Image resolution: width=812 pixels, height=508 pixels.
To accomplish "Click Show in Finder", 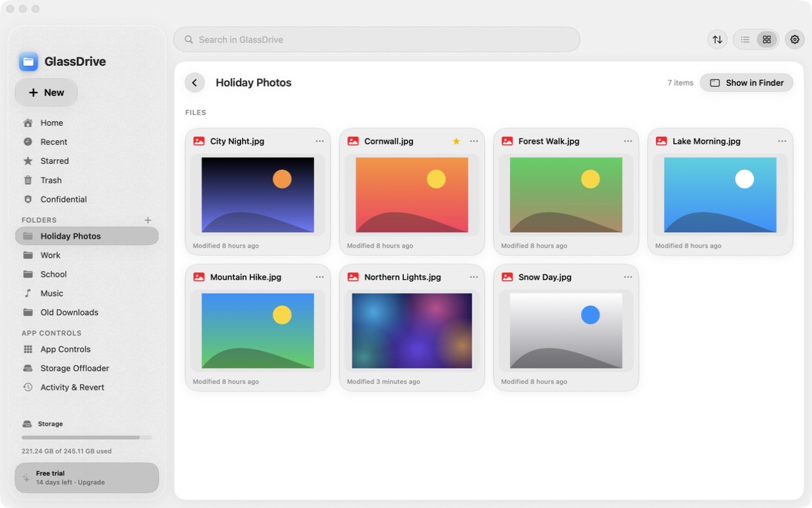I will click(x=747, y=83).
